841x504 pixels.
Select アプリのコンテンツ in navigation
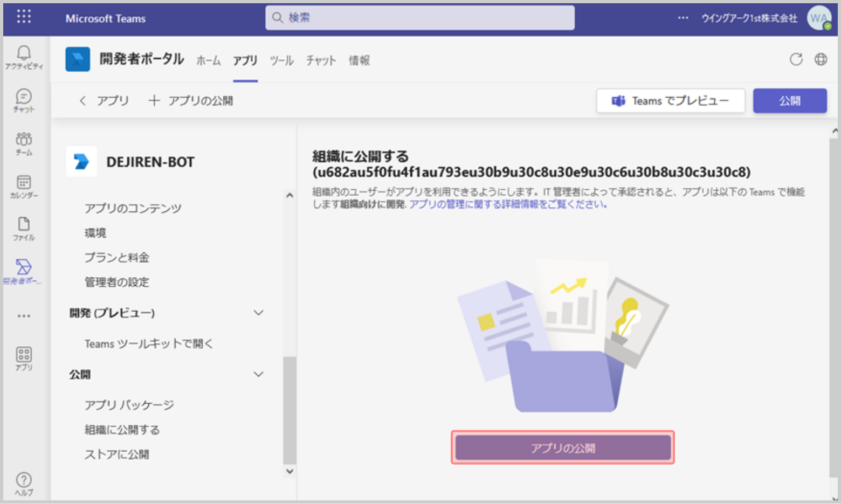[133, 208]
